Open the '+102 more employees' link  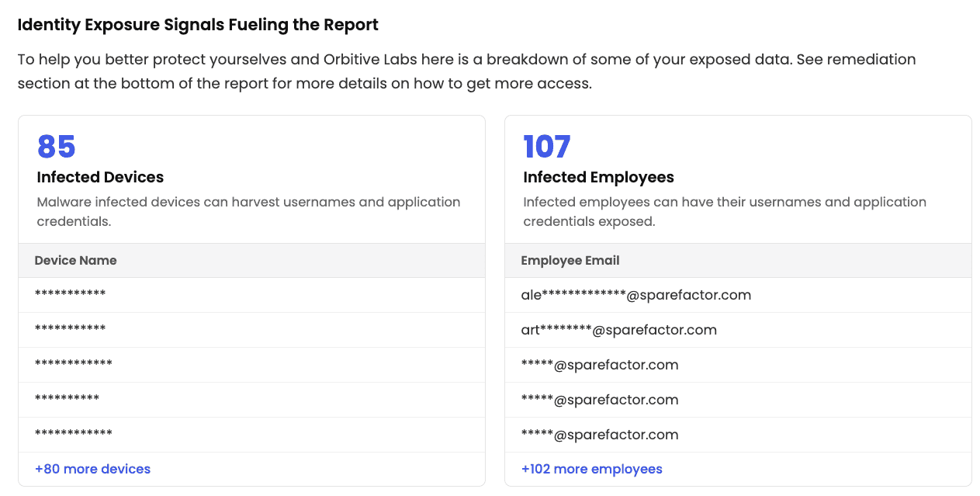pos(591,469)
